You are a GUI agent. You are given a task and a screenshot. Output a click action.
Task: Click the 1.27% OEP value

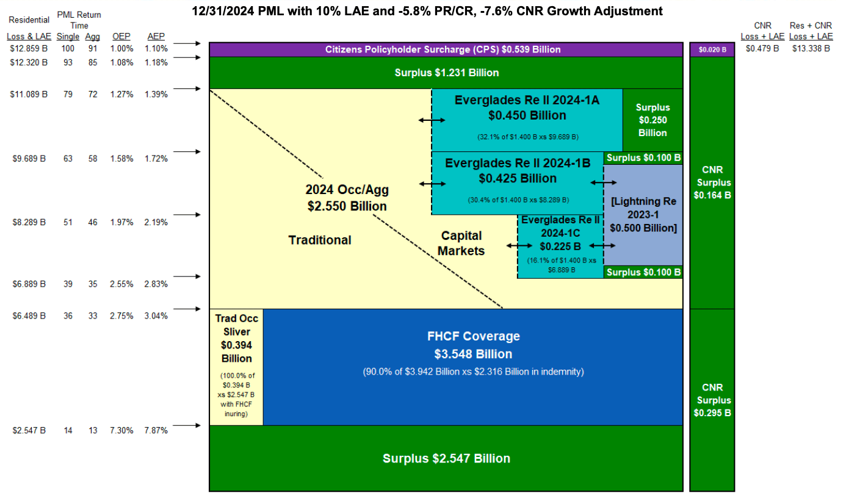pyautogui.click(x=122, y=94)
